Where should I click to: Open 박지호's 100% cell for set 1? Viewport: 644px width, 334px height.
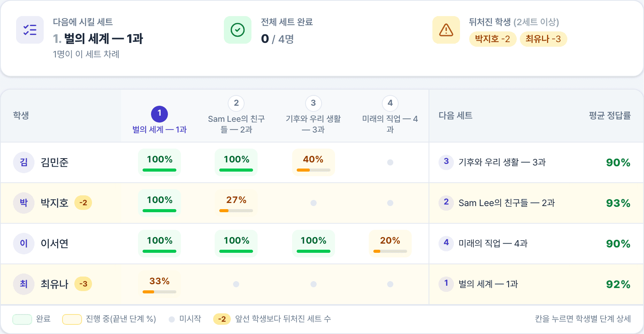(159, 203)
